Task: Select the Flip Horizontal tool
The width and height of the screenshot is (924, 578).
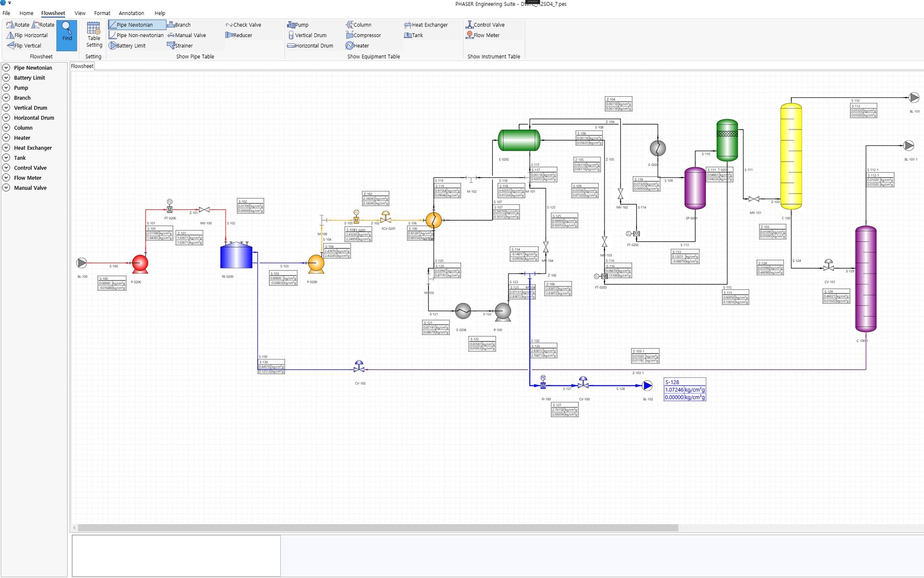Action: [27, 35]
